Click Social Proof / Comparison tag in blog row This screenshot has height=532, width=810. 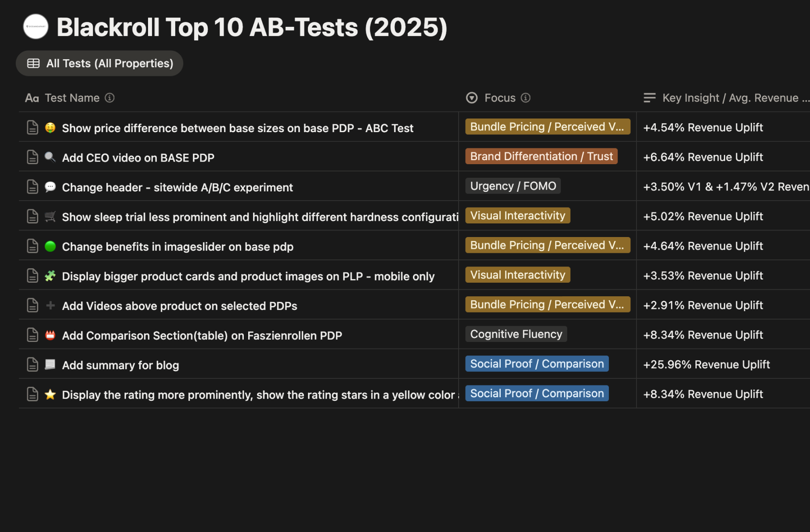(x=537, y=364)
